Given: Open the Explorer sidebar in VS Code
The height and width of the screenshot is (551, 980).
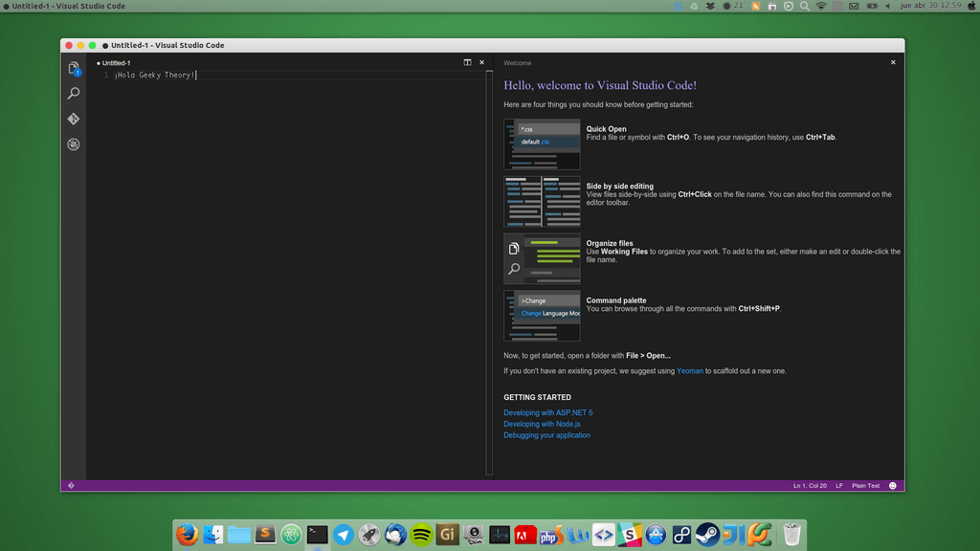Looking at the screenshot, I should pos(73,68).
